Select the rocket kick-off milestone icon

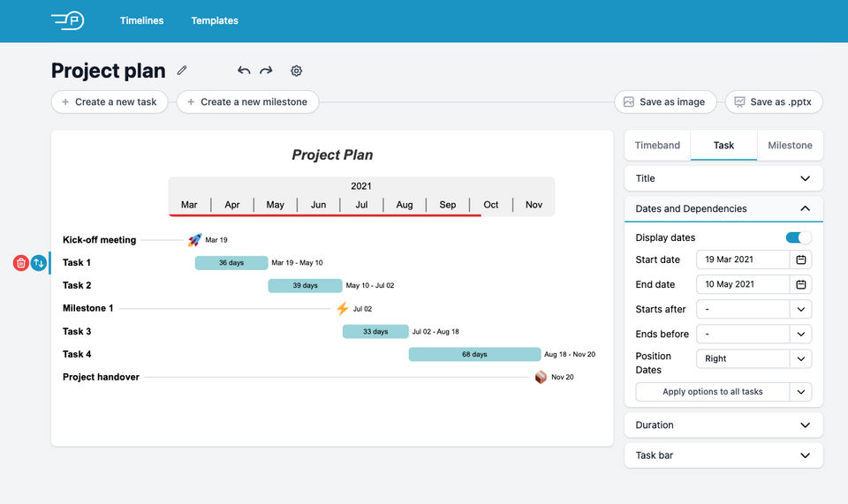tap(194, 240)
